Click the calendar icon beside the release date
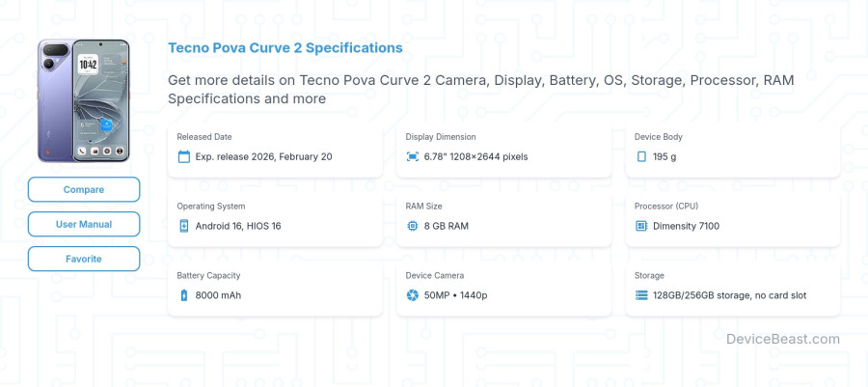Viewport: 868px width, 387px height. click(184, 156)
